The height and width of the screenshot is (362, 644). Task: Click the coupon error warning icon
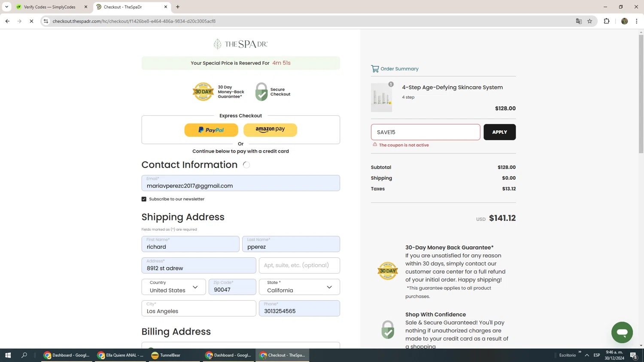tap(375, 145)
